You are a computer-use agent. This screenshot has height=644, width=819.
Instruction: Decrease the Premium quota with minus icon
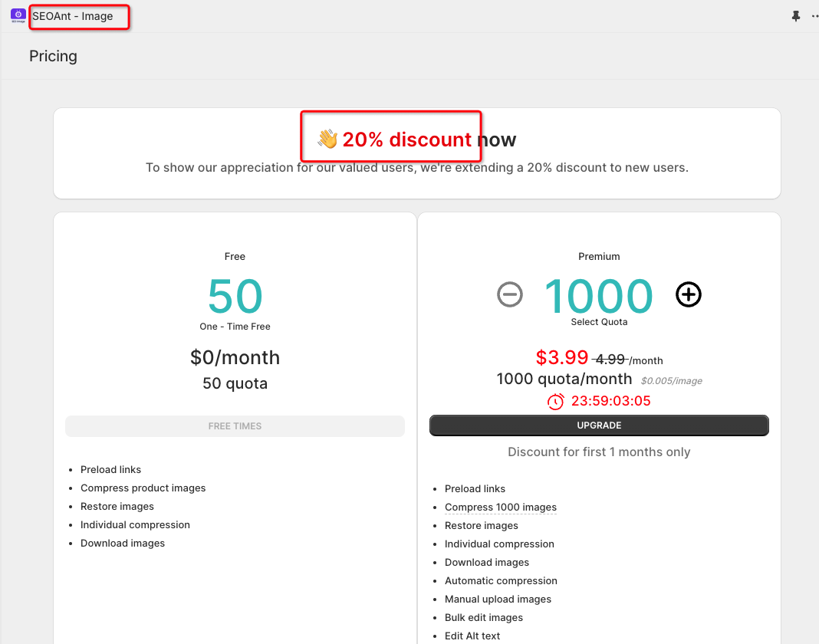point(510,294)
